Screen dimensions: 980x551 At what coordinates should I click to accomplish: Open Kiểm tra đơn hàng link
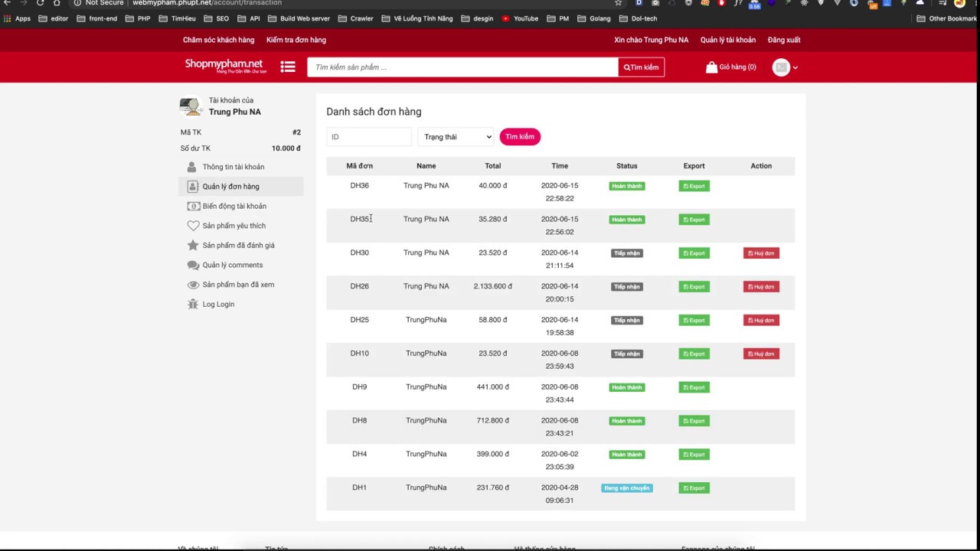pyautogui.click(x=296, y=40)
